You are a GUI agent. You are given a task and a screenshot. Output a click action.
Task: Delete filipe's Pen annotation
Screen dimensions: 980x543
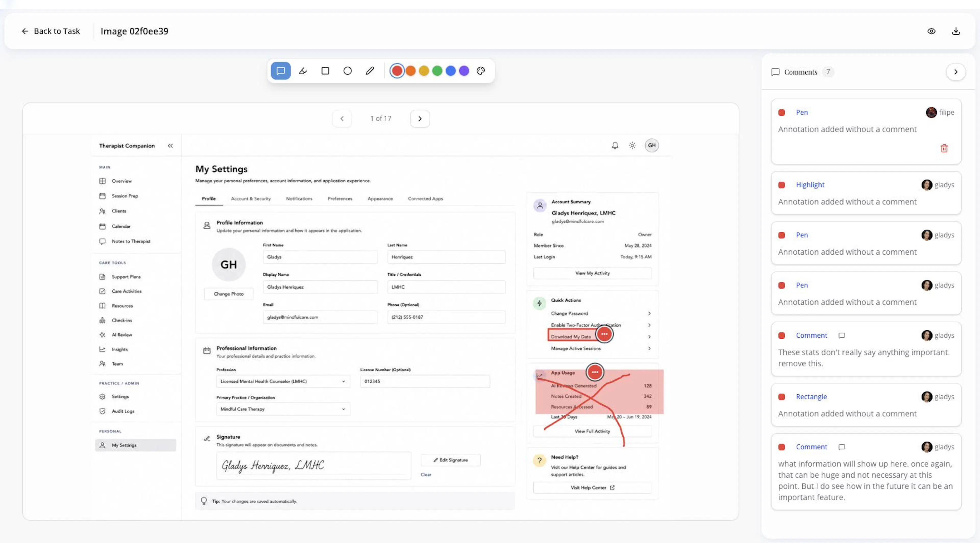[x=944, y=148]
